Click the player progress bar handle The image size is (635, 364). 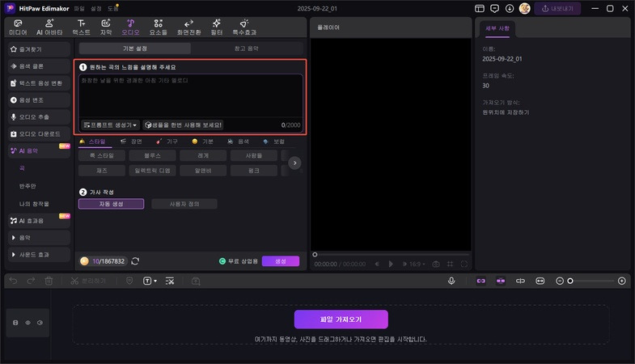point(315,255)
